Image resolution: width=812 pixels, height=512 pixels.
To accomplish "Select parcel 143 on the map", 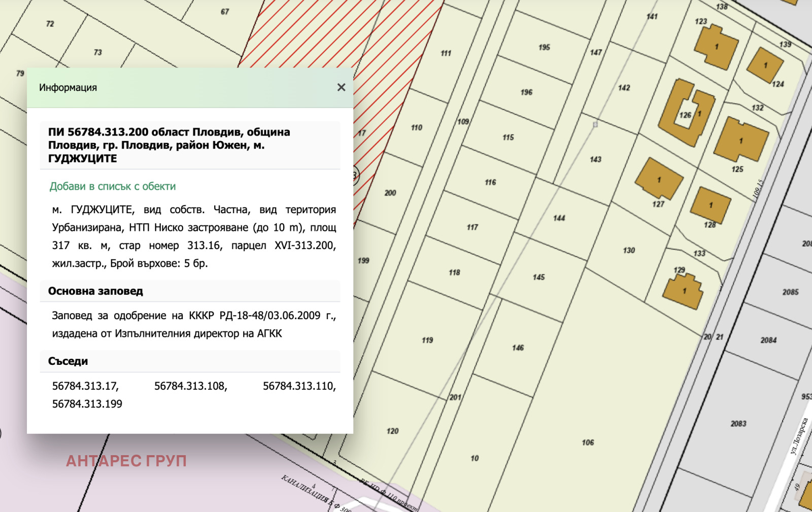I will [x=595, y=159].
